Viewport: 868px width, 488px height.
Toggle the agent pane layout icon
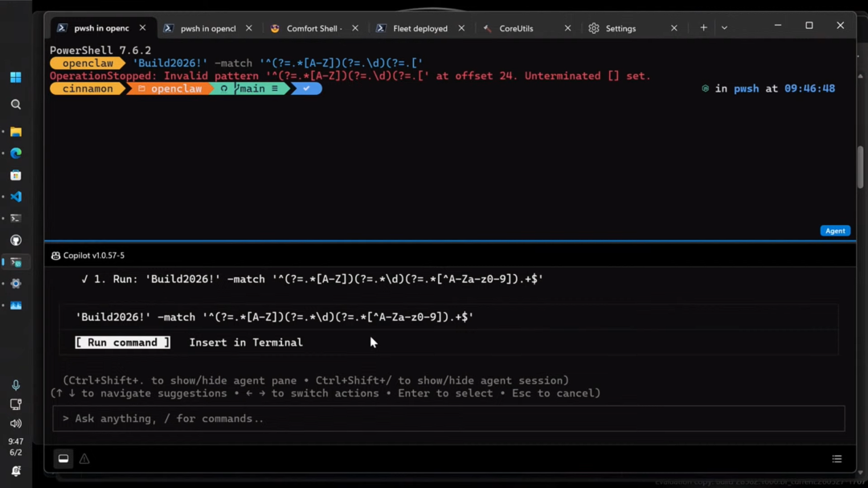pyautogui.click(x=63, y=458)
